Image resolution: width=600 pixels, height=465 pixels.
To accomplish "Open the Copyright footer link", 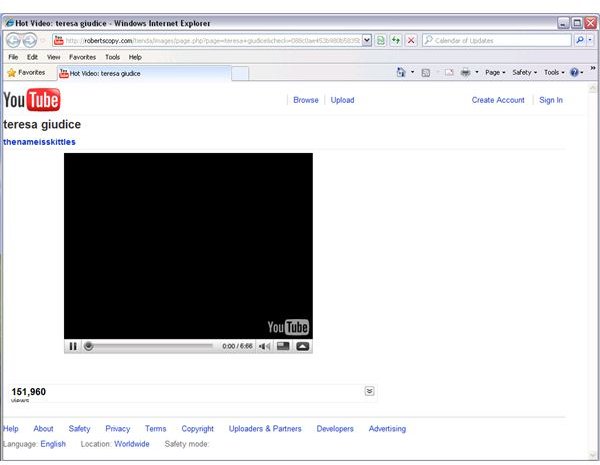I will (197, 429).
